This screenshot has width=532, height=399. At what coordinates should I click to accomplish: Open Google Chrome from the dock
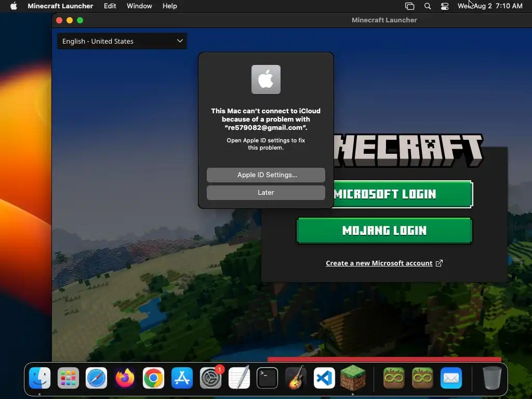click(x=153, y=378)
